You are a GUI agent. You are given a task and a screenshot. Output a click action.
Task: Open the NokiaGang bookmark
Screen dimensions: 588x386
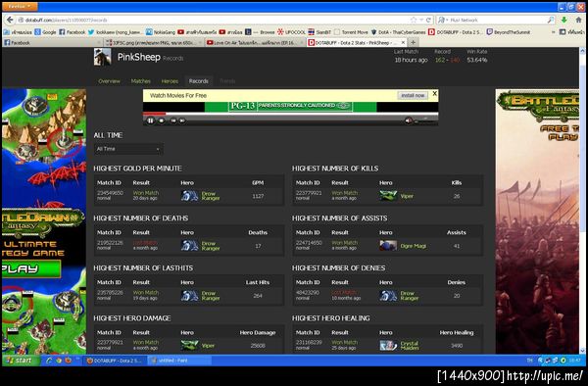point(161,32)
